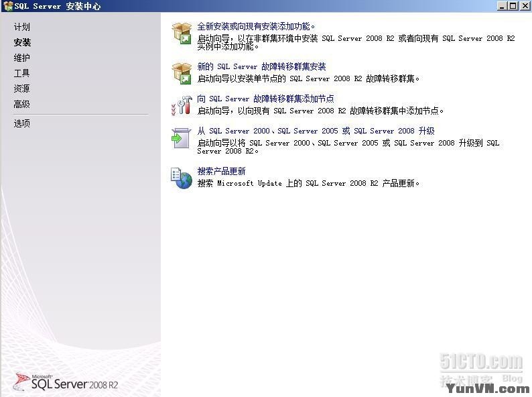Click description 以在非群集环境中安装 SQL Server 2008 R2

pyautogui.click(x=356, y=42)
